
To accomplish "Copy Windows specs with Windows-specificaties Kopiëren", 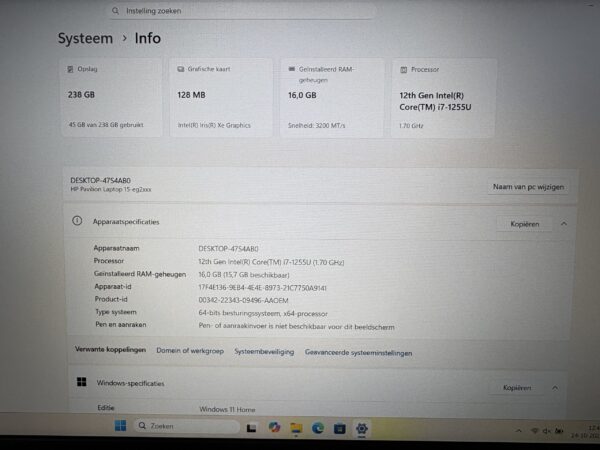I will [x=517, y=388].
